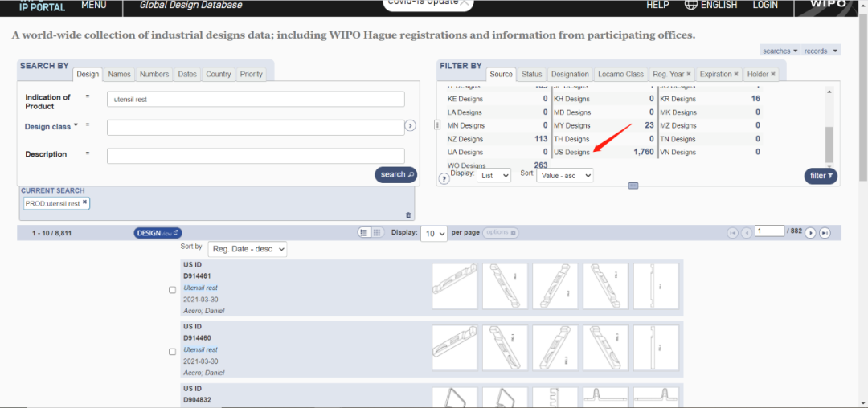Screen dimensions: 868x408
Task: Open the Utensil rest link for D914460
Action: tap(200, 349)
